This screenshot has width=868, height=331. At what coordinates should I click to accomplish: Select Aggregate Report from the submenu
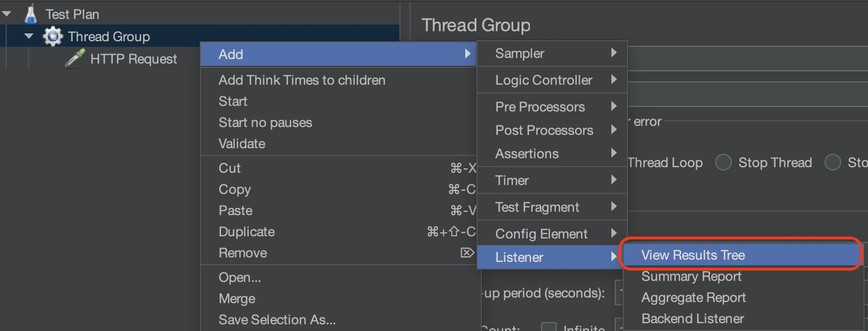pyautogui.click(x=693, y=298)
